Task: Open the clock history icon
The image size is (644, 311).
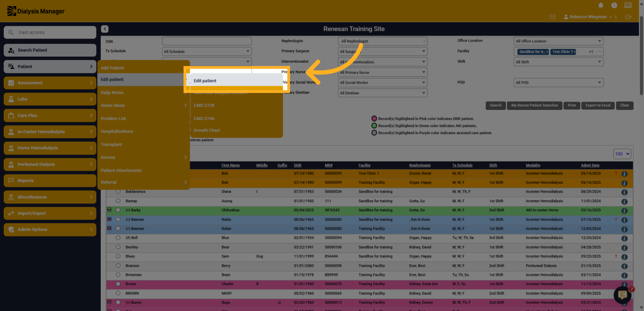Action: pos(614,5)
